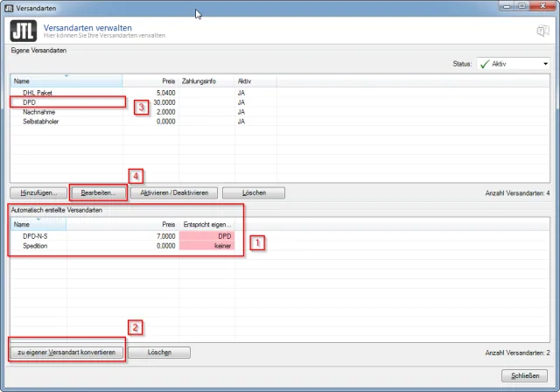560x392 pixels.
Task: Click the Hinzufügen... button
Action: click(x=38, y=192)
